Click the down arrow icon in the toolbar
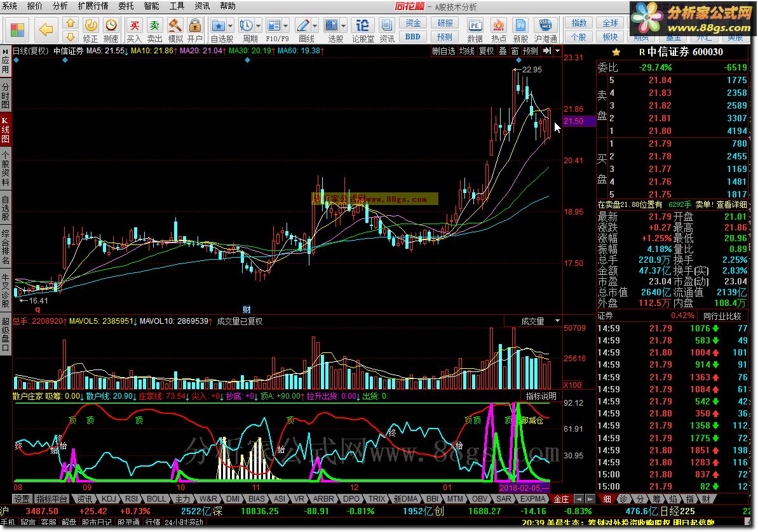Viewport: 758px width, 532px height. (71, 36)
